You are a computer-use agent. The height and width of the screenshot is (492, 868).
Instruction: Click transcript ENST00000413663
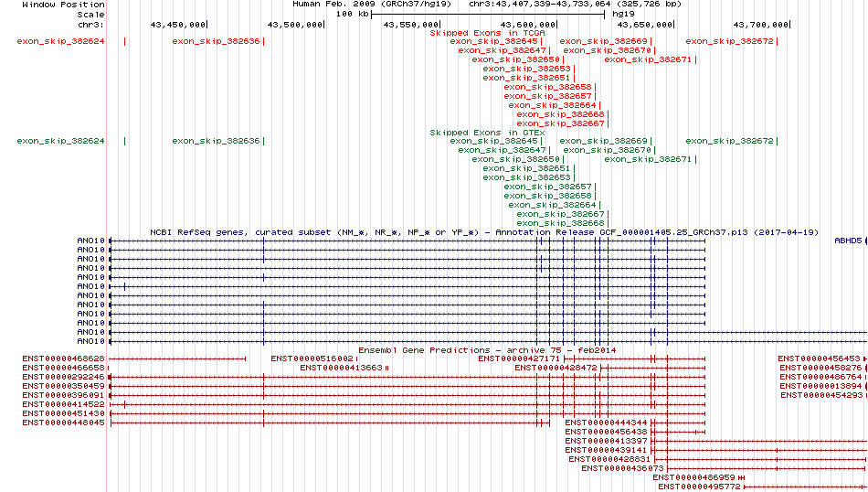[x=341, y=368]
